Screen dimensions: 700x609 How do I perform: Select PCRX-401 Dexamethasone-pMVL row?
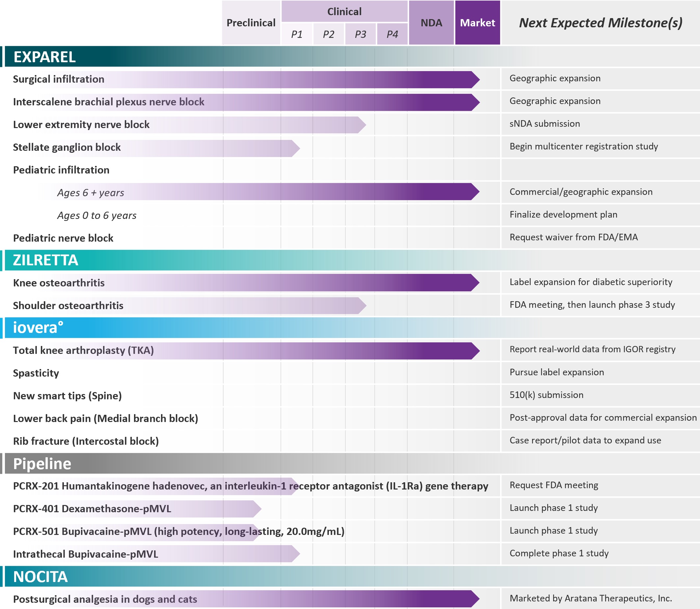click(92, 509)
